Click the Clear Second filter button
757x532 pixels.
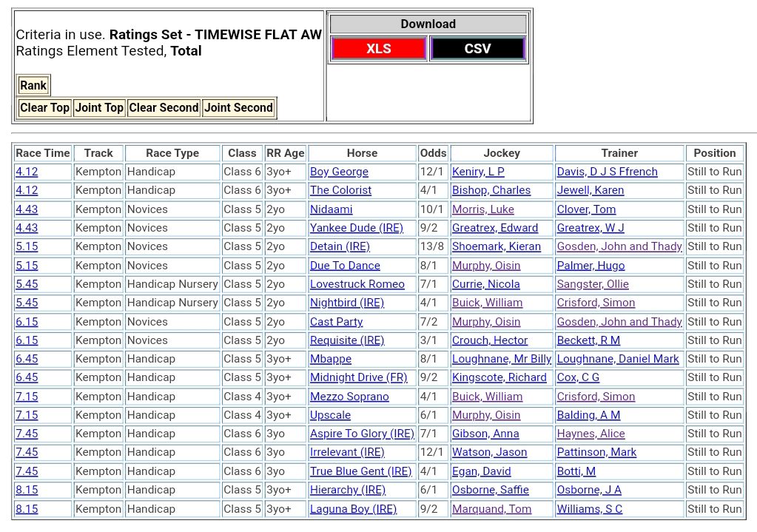(x=164, y=108)
